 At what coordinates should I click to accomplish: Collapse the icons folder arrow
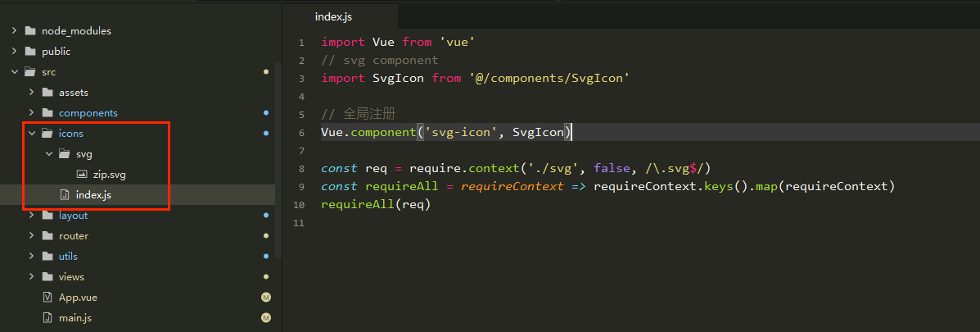point(31,134)
